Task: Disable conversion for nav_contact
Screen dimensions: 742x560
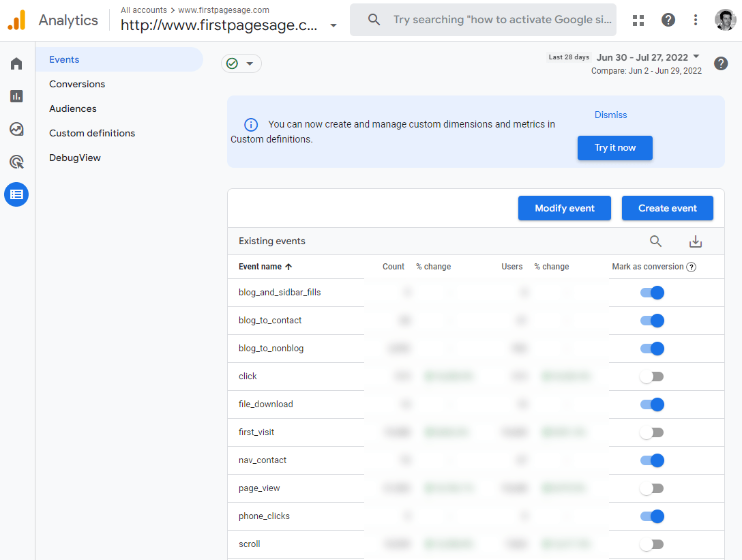Action: (652, 460)
